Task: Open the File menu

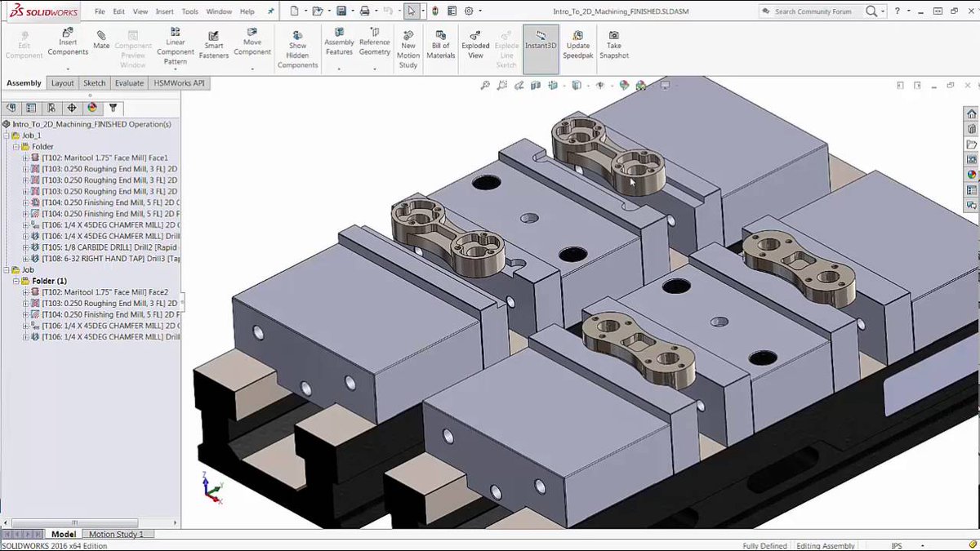Action: click(100, 11)
